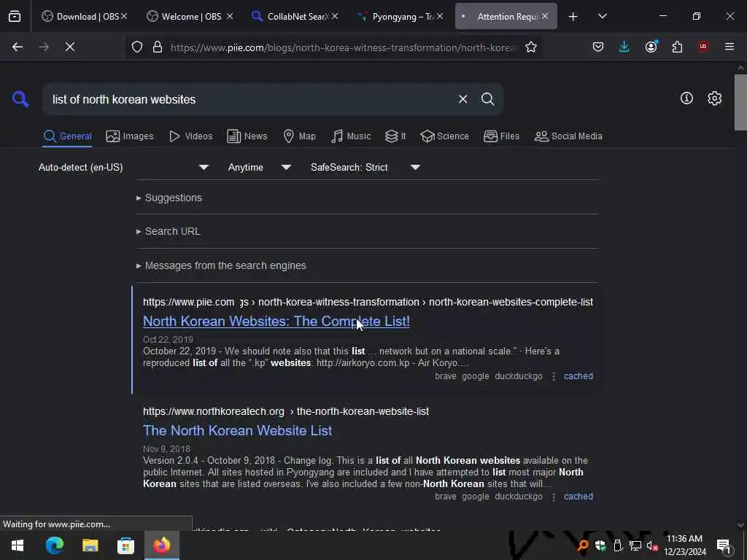Open Firefox account menu
747x560 pixels.
651,47
